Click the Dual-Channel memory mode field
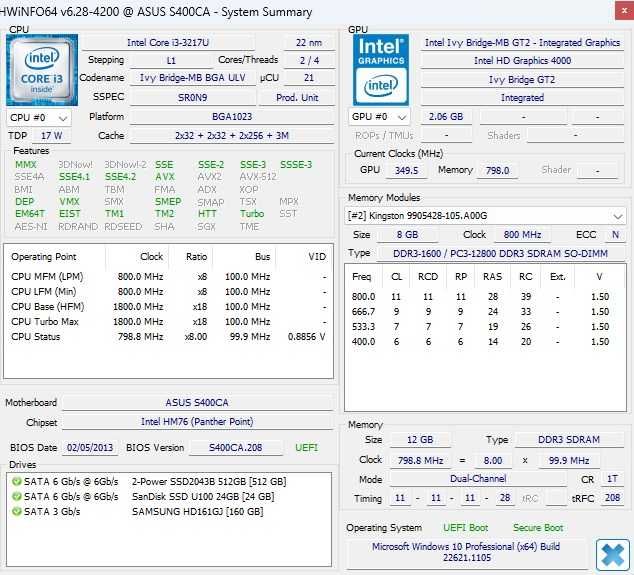 (478, 479)
